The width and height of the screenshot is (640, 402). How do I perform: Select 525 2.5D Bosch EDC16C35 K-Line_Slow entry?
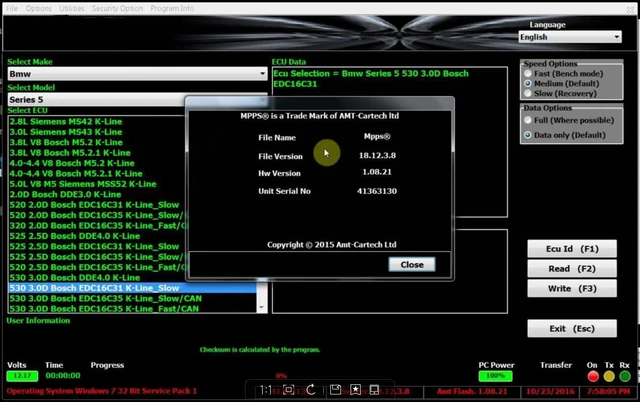point(97,257)
